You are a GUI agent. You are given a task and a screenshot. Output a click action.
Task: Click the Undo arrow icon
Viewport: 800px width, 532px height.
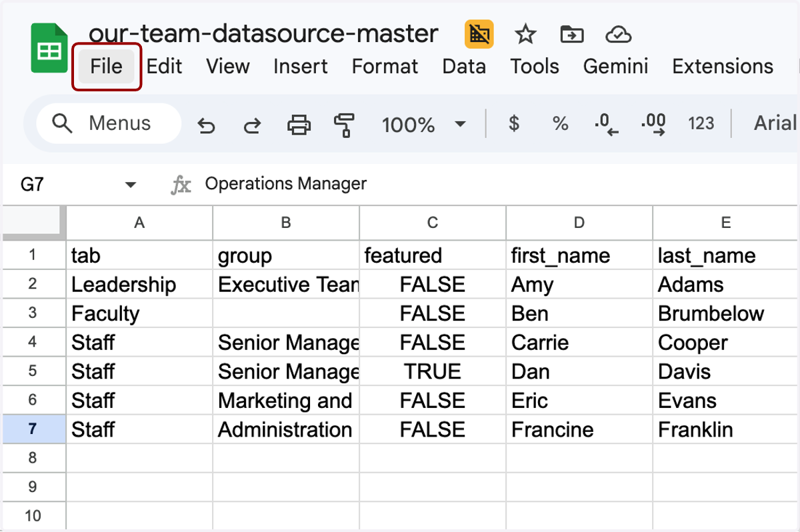207,125
